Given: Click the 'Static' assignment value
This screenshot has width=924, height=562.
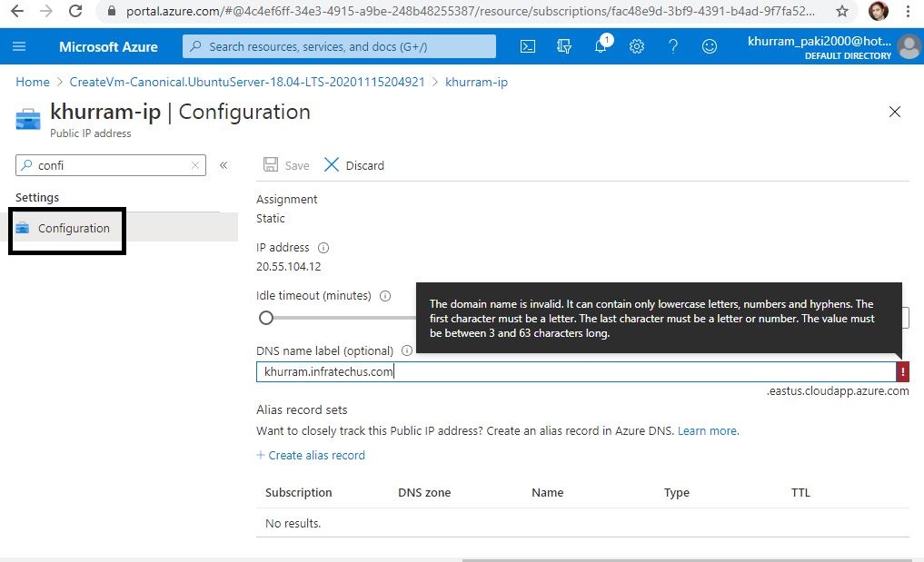Looking at the screenshot, I should point(271,218).
